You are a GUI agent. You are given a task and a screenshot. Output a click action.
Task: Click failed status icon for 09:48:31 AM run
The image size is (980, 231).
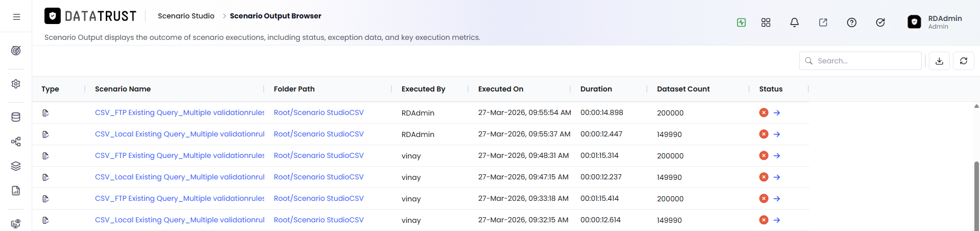764,155
